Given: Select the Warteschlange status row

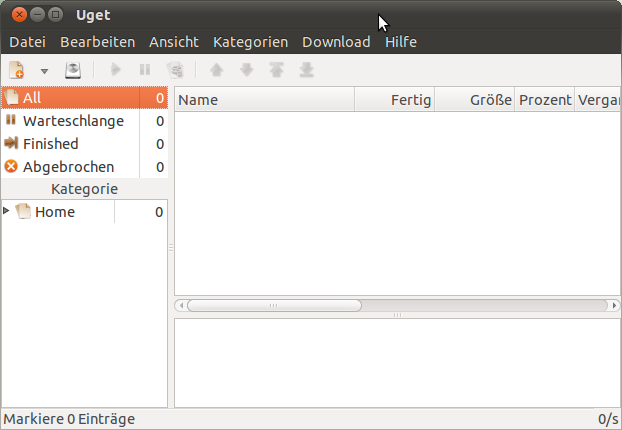Looking at the screenshot, I should (x=84, y=121).
